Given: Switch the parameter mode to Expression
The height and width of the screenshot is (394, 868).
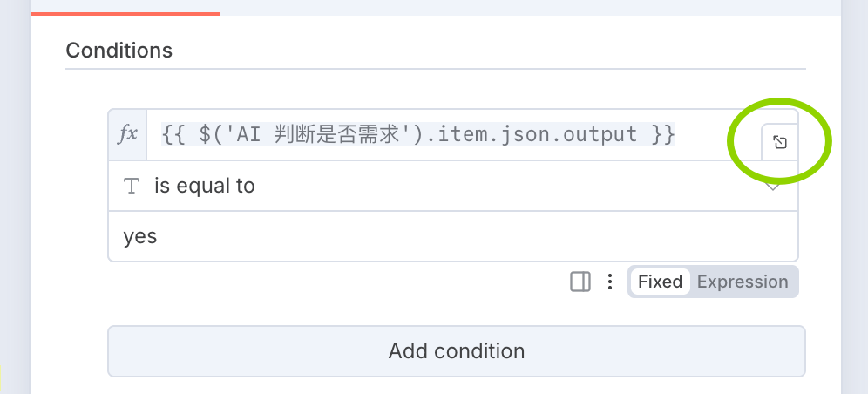Looking at the screenshot, I should 743,282.
